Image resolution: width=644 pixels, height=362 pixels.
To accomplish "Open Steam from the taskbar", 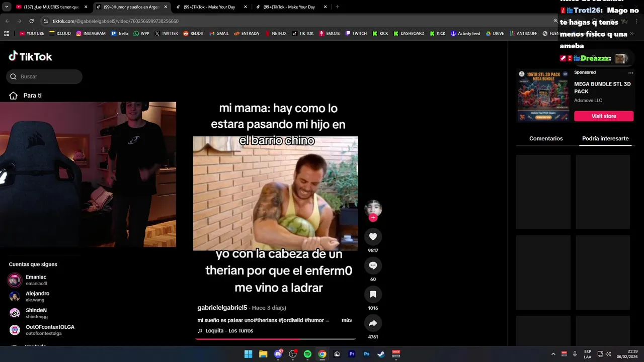I will [x=381, y=354].
